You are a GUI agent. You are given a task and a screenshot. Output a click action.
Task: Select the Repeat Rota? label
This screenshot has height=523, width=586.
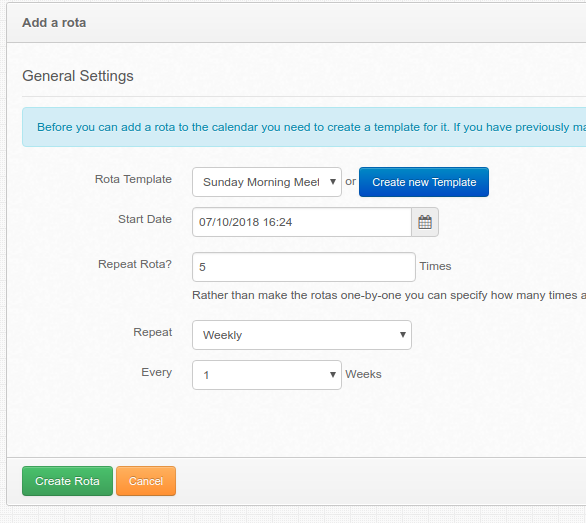point(135,264)
